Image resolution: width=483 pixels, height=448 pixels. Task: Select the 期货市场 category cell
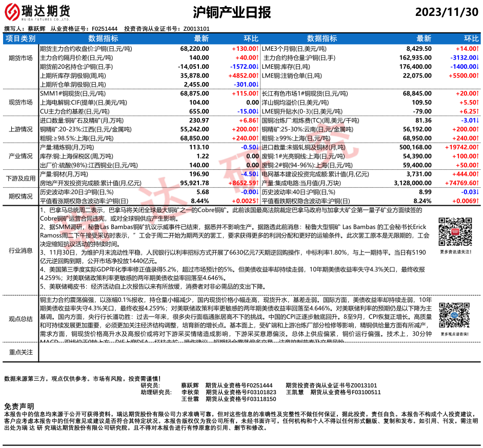21,59
